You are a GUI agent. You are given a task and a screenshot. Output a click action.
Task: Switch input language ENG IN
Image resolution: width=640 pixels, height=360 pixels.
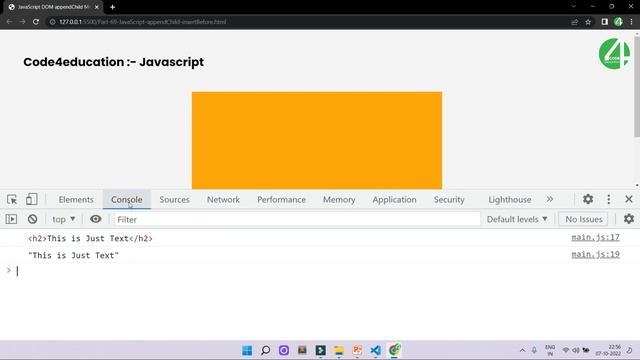tap(550, 350)
